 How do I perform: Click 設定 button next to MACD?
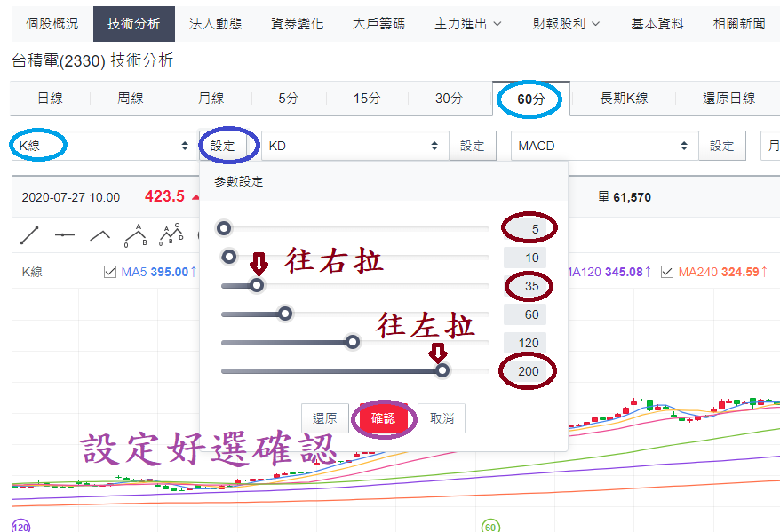click(721, 146)
